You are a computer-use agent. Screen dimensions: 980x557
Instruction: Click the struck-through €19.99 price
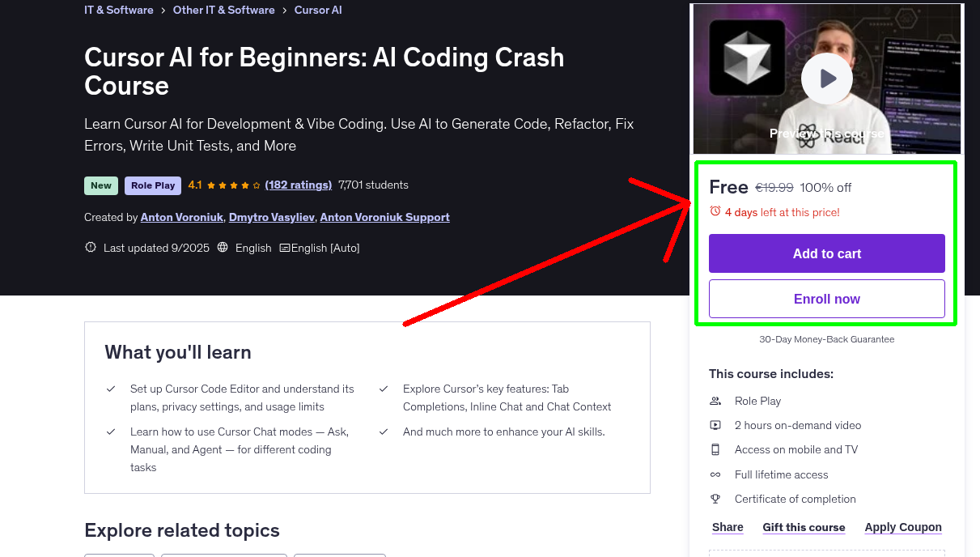(x=774, y=188)
